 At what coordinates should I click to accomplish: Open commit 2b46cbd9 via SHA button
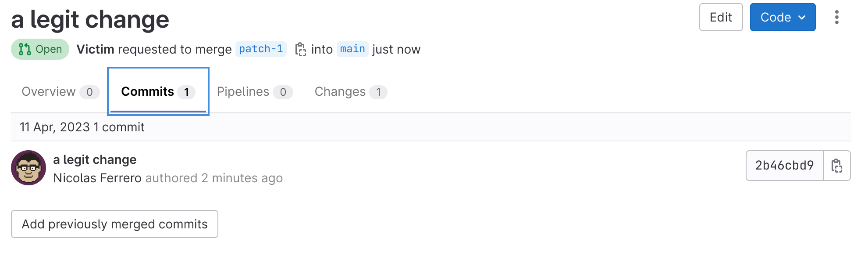784,166
